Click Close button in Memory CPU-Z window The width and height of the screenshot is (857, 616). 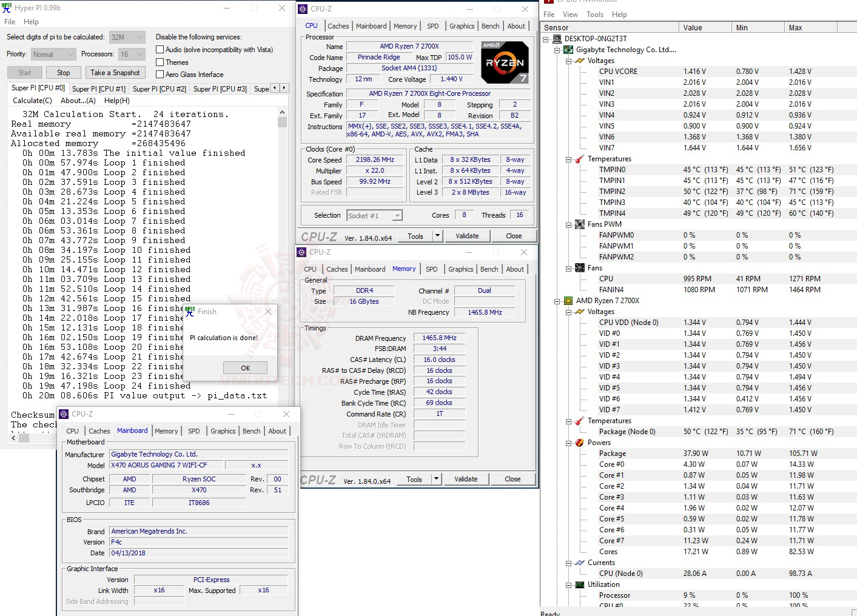coord(513,479)
